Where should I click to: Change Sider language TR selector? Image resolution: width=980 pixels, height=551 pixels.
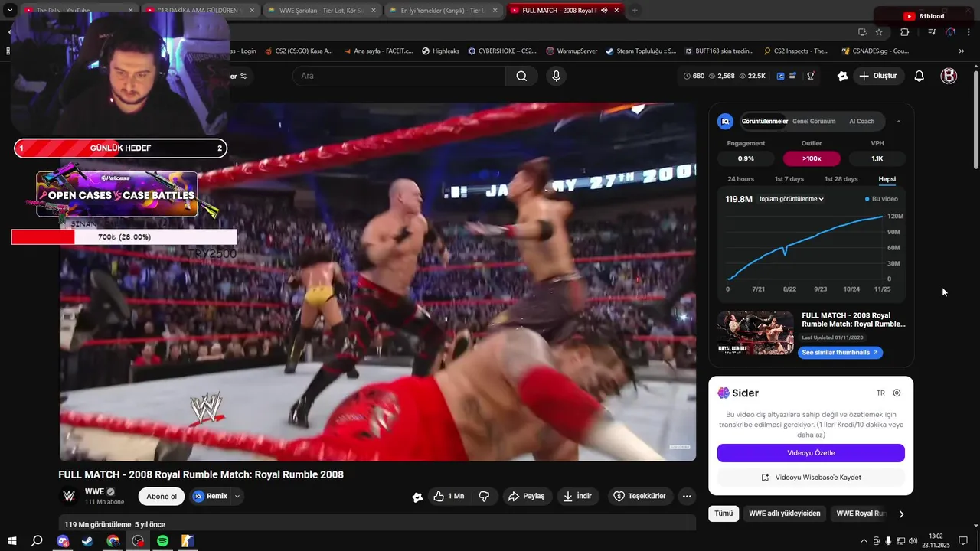880,393
